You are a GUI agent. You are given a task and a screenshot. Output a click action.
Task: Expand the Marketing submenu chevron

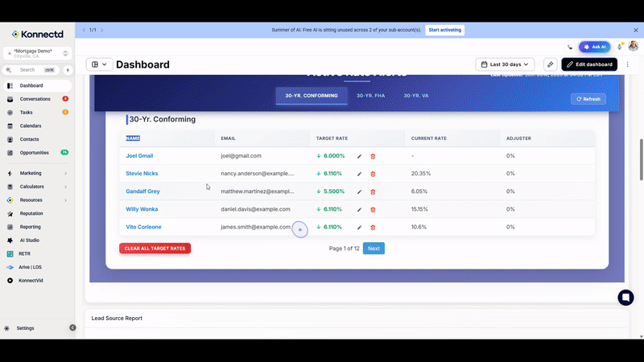65,174
